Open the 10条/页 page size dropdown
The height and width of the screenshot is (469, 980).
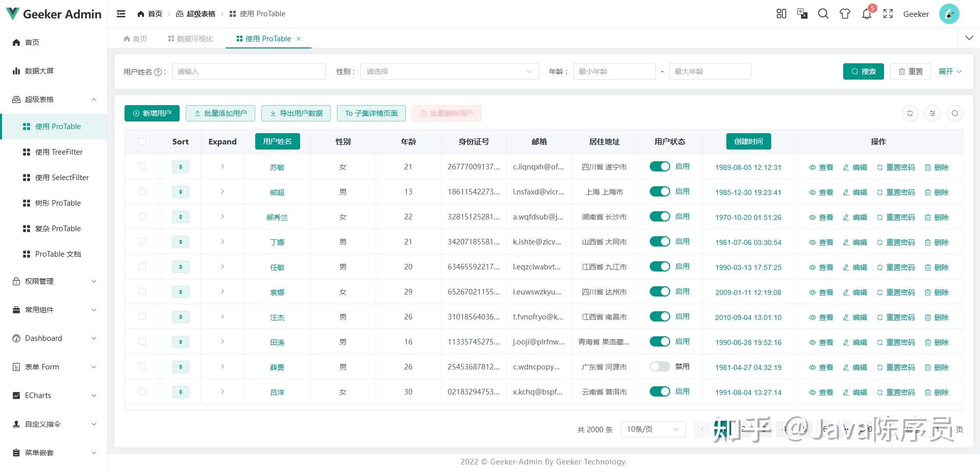pos(652,429)
